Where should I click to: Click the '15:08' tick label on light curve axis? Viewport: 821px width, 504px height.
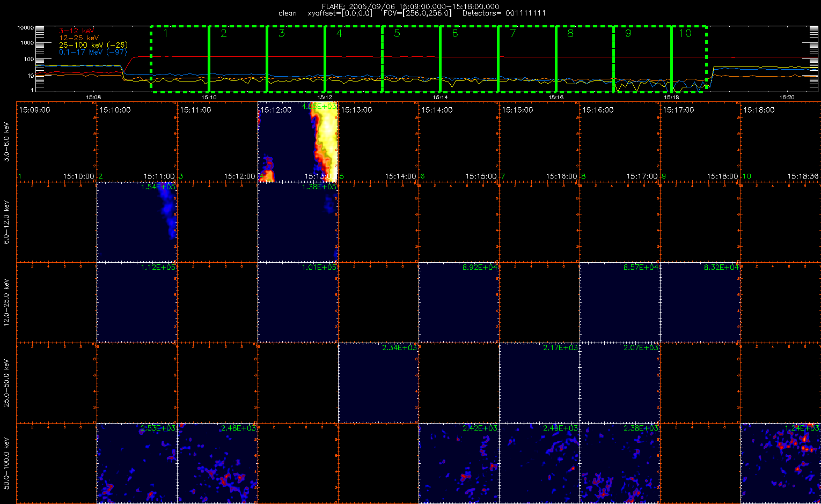[x=93, y=97]
